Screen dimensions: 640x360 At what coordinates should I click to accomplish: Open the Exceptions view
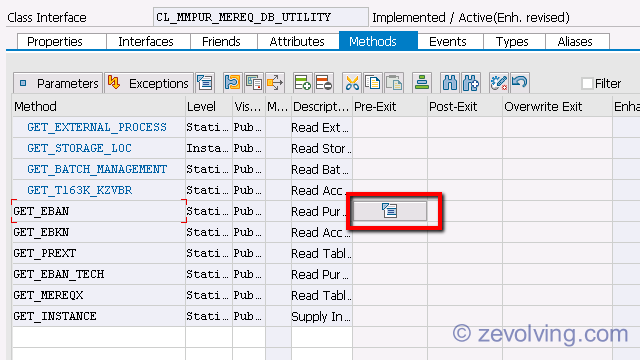pos(149,83)
